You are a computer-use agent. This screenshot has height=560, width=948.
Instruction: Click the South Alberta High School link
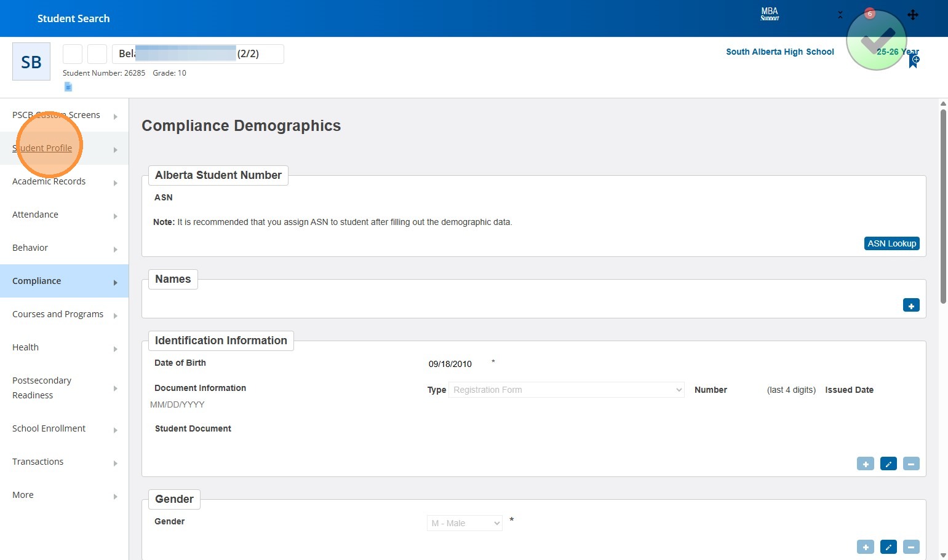point(779,52)
